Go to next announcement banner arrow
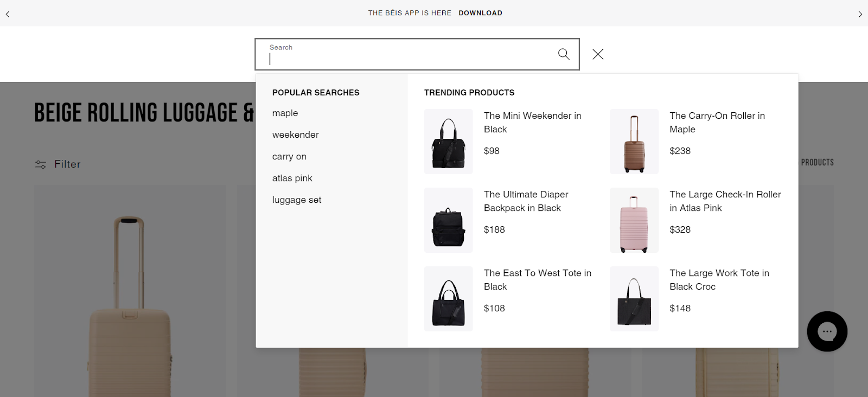This screenshot has width=868, height=397. 860,14
